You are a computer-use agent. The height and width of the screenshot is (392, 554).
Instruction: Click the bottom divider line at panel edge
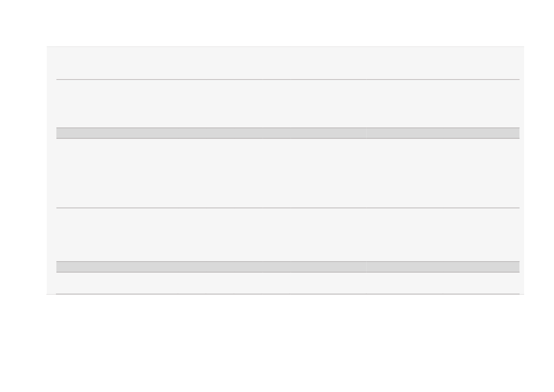click(x=288, y=294)
